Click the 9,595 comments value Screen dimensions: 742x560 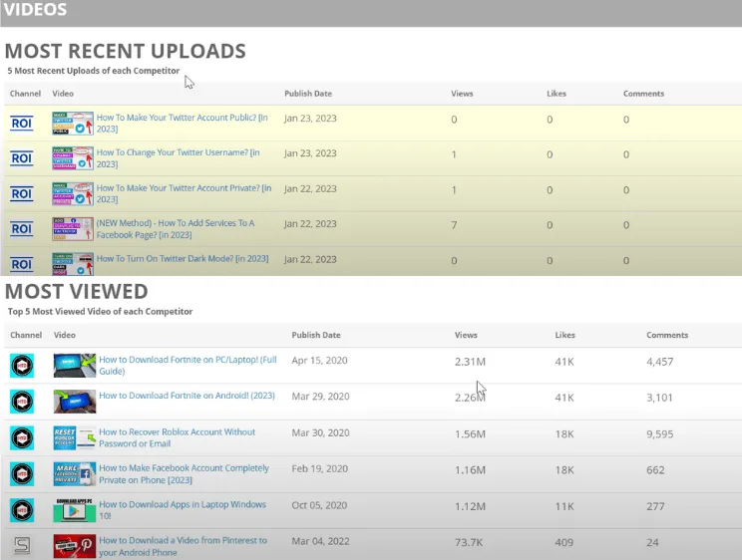(659, 434)
